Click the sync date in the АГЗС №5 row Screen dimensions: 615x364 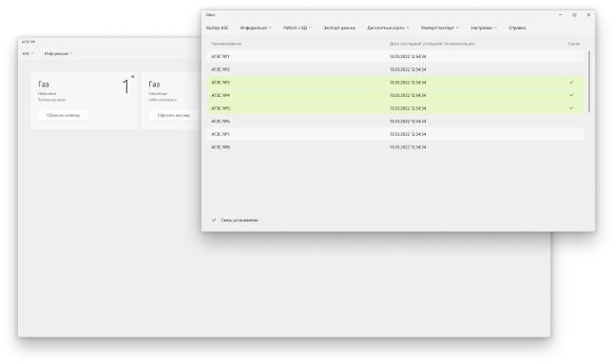point(408,108)
